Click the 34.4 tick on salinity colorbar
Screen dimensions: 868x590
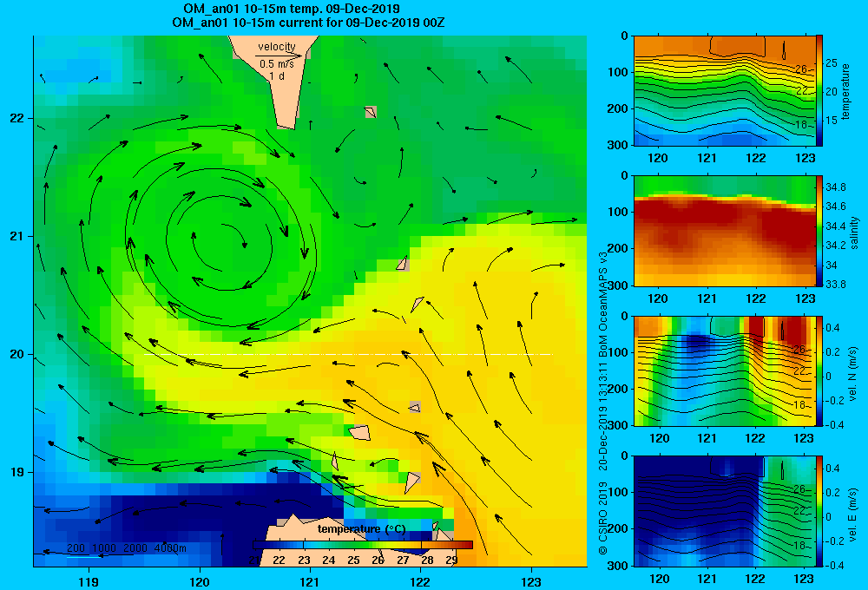pos(835,226)
